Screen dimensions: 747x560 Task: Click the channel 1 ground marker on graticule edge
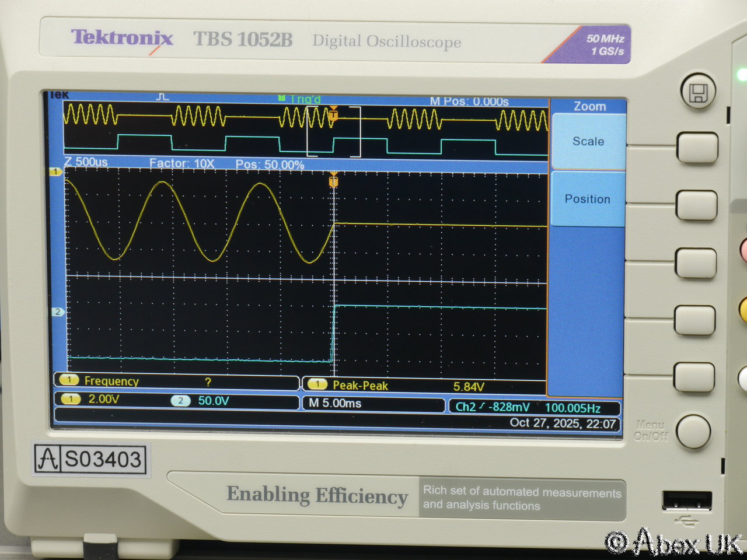(x=55, y=171)
